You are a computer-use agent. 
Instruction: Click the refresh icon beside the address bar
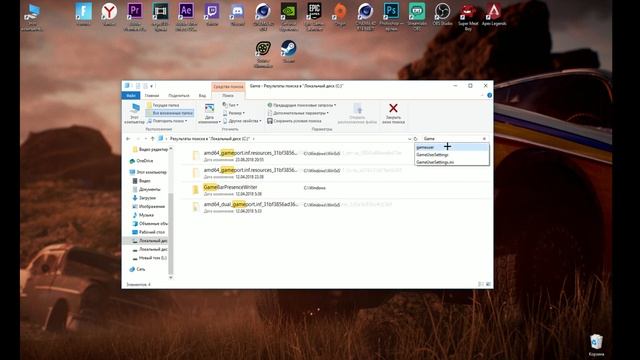click(416, 139)
